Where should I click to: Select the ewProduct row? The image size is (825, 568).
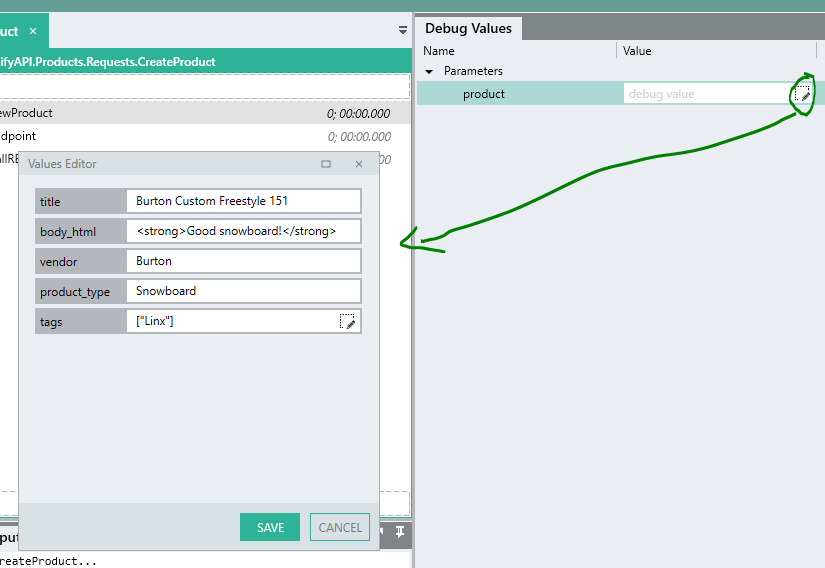pos(205,113)
